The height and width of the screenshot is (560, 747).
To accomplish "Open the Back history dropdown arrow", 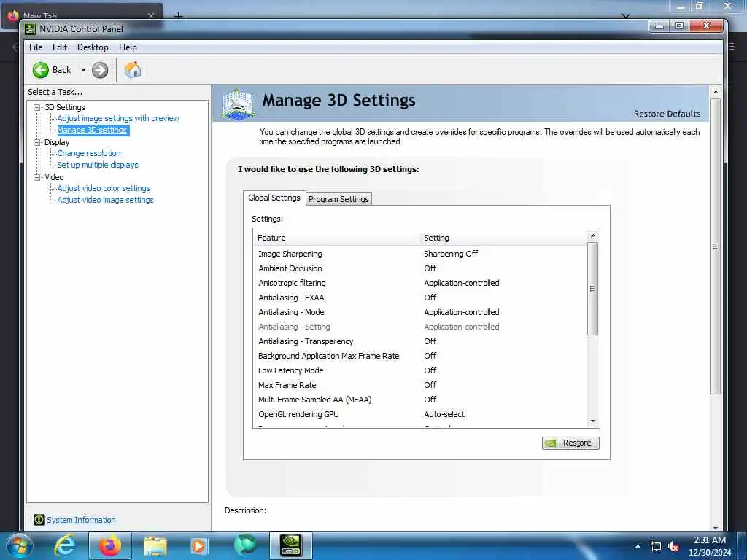I will 83,70.
